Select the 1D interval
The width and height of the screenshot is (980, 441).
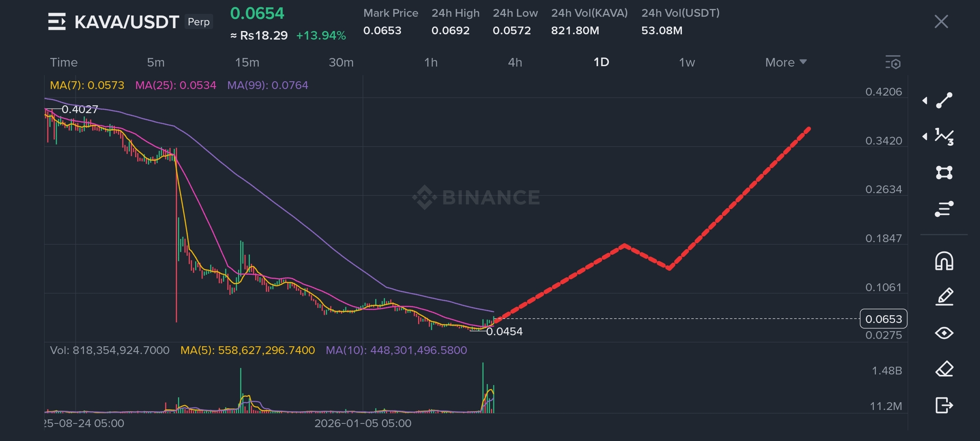[x=601, y=62]
